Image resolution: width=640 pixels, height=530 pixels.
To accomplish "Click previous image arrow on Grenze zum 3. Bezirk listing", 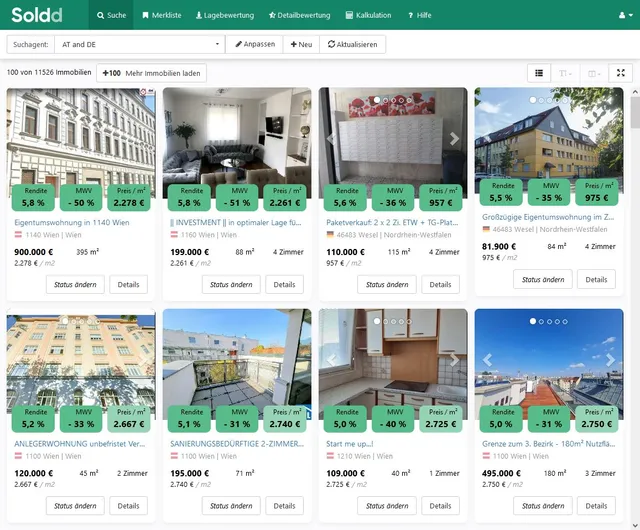I will coord(488,360).
